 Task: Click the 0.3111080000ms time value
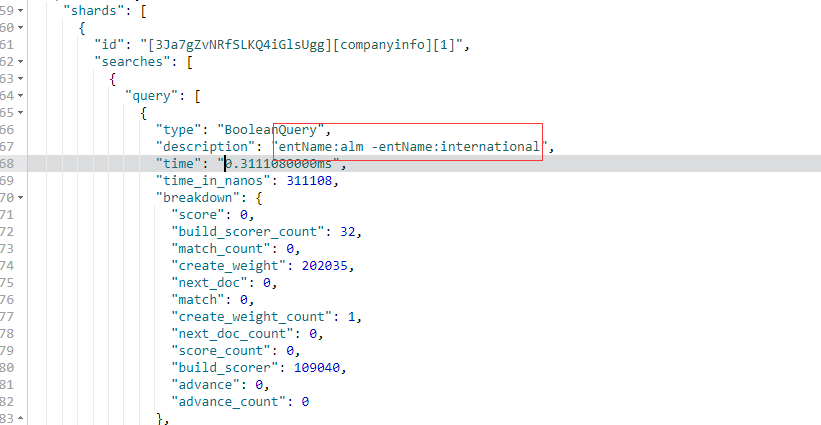(278, 163)
